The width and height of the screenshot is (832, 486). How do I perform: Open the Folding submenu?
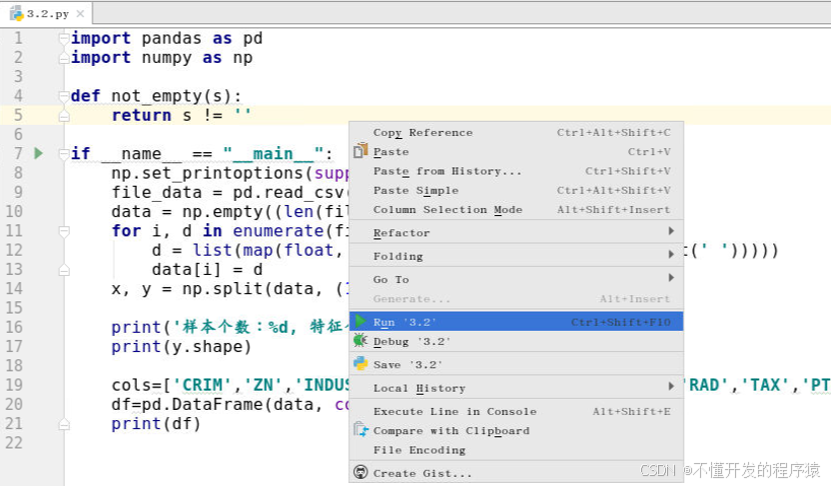516,256
